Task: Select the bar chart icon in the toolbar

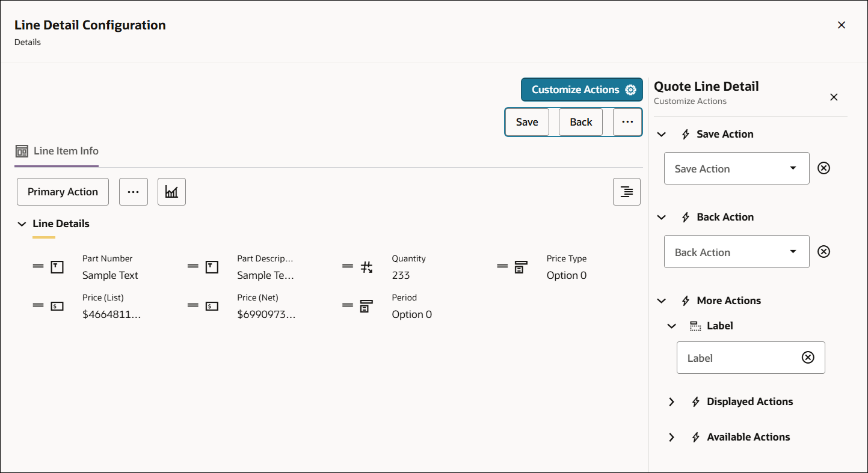Action: pos(171,191)
